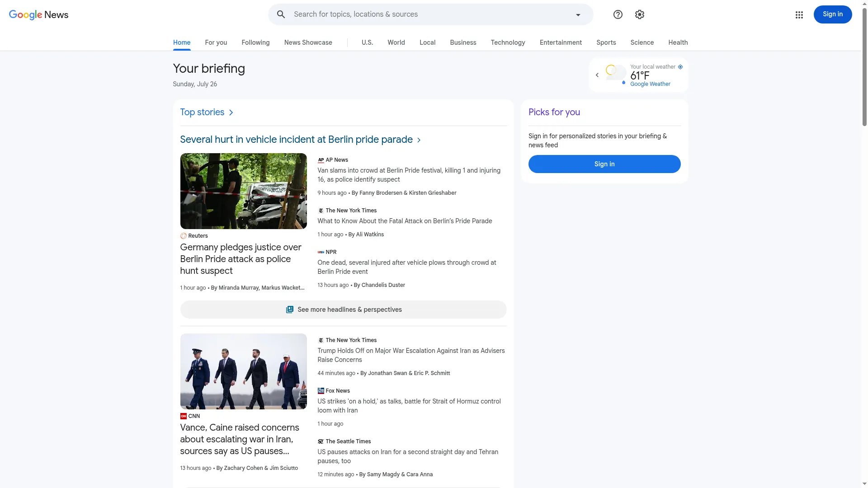Open NPR One dead several injured article
Screen dimensions: 868x488
[x=407, y=267]
